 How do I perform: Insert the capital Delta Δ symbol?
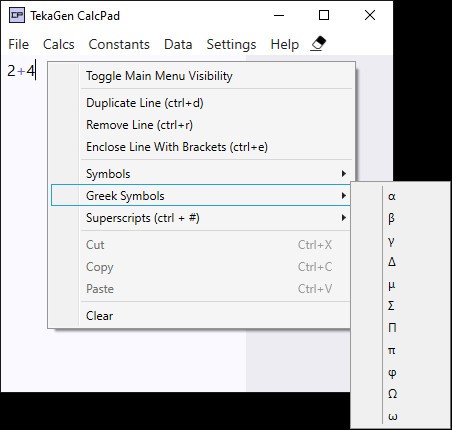pos(400,262)
